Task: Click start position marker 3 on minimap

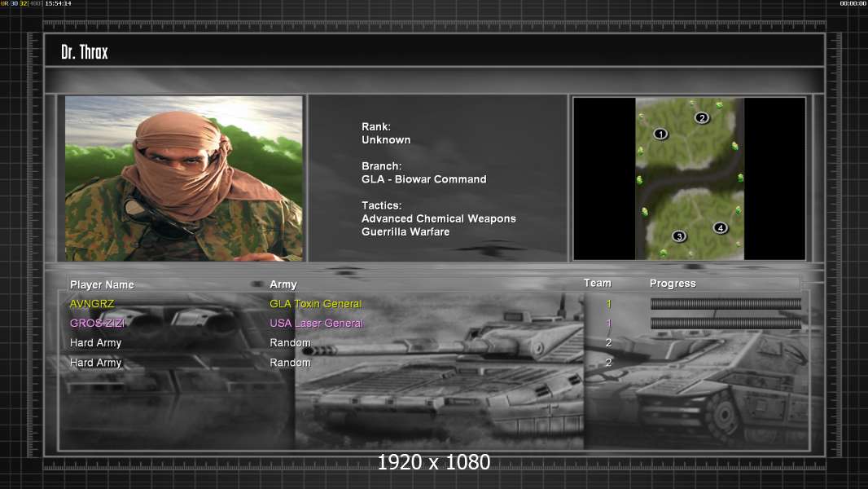Action: click(679, 236)
